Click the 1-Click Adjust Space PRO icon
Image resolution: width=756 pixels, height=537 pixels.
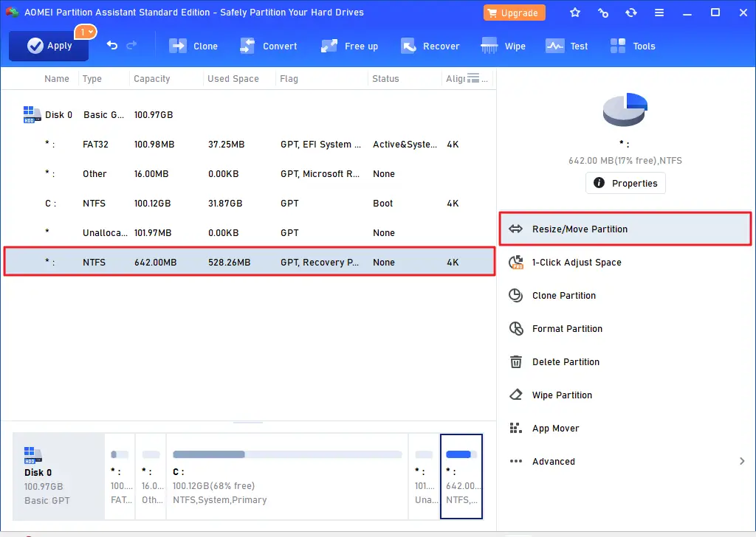point(516,262)
